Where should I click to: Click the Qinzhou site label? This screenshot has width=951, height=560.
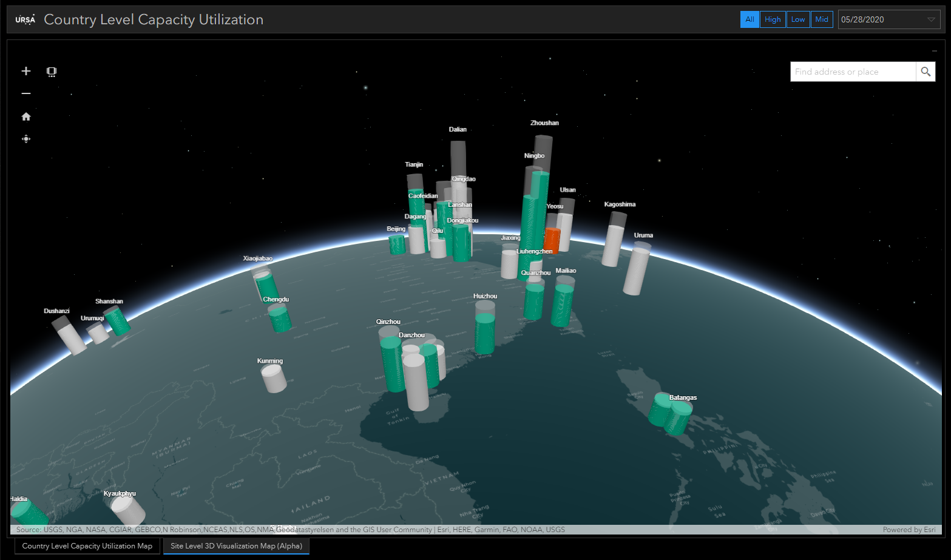pyautogui.click(x=388, y=322)
